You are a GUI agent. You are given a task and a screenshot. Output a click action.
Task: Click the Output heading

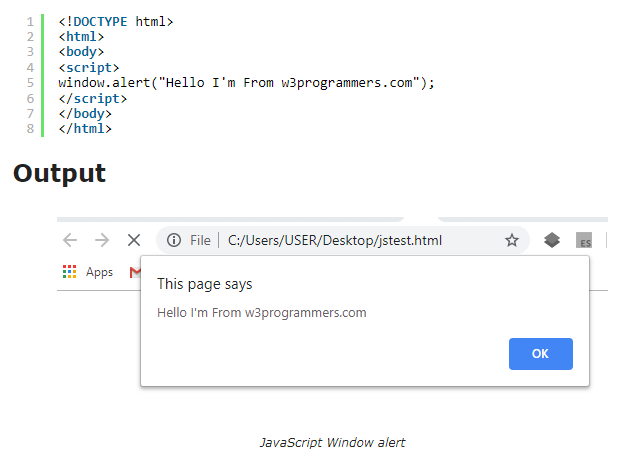59,173
